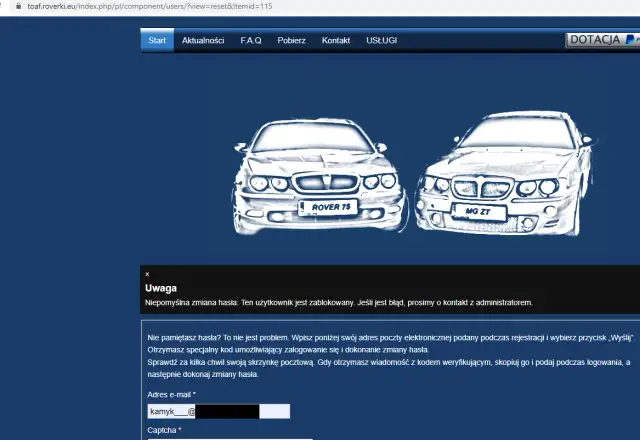
Task: Click the Uwaga alert heading
Action: tap(161, 288)
